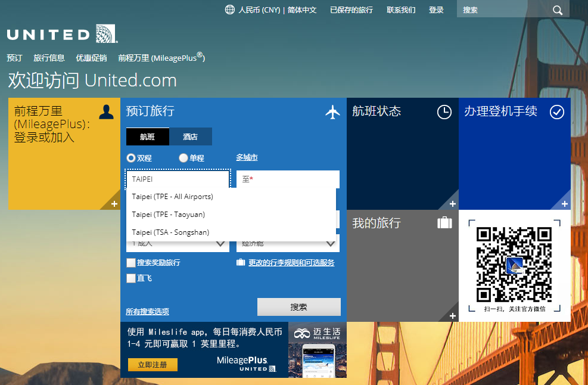Enable the 搜索奖励旅行 checkbox
This screenshot has height=385, width=588.
(131, 262)
